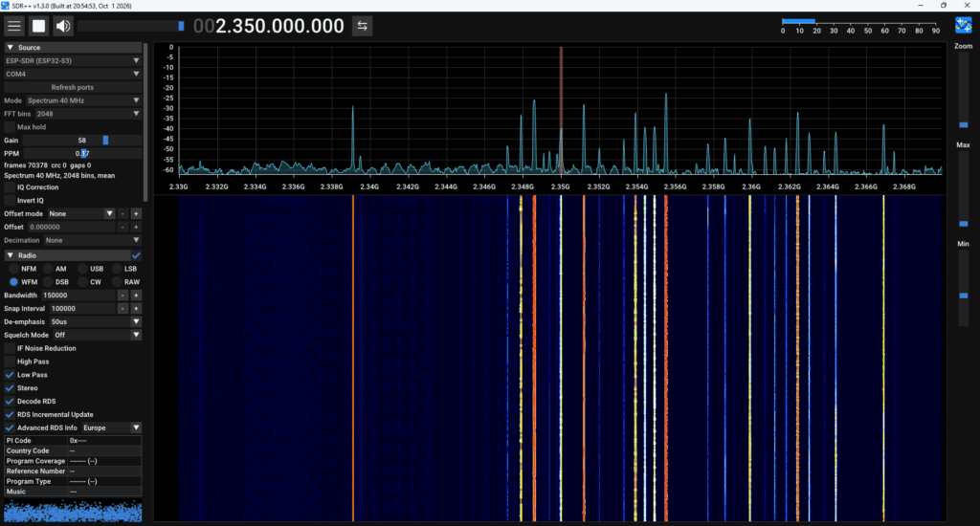Adjust the Min level vertical slider
The height and width of the screenshot is (526, 980).
tap(963, 289)
